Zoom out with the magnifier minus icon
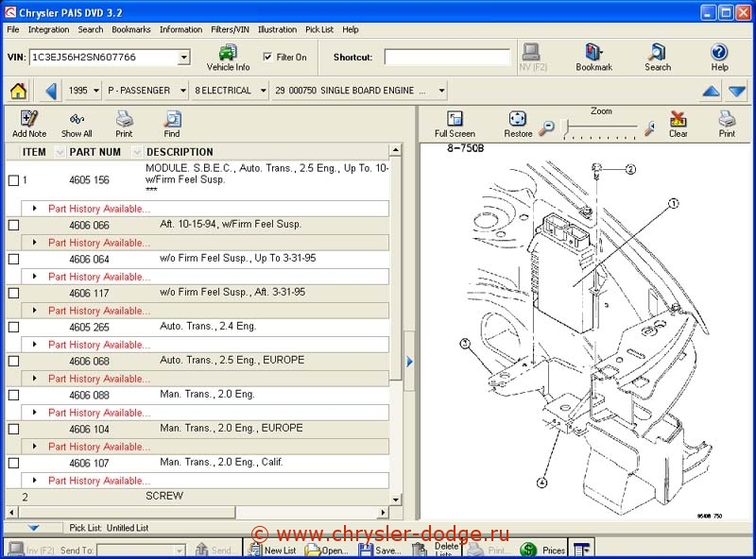Screen dimensions: 756x559 point(546,128)
